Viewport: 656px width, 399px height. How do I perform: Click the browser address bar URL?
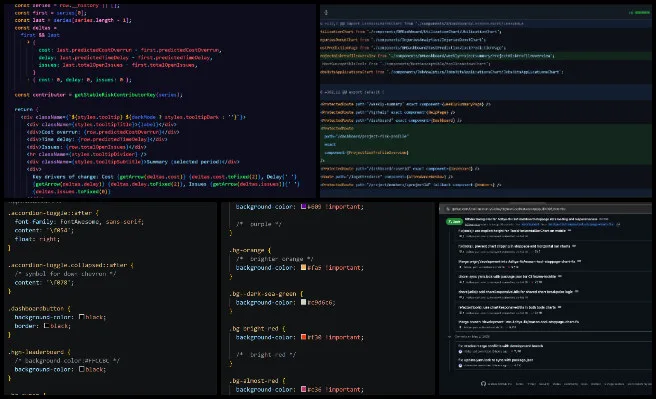(509, 209)
